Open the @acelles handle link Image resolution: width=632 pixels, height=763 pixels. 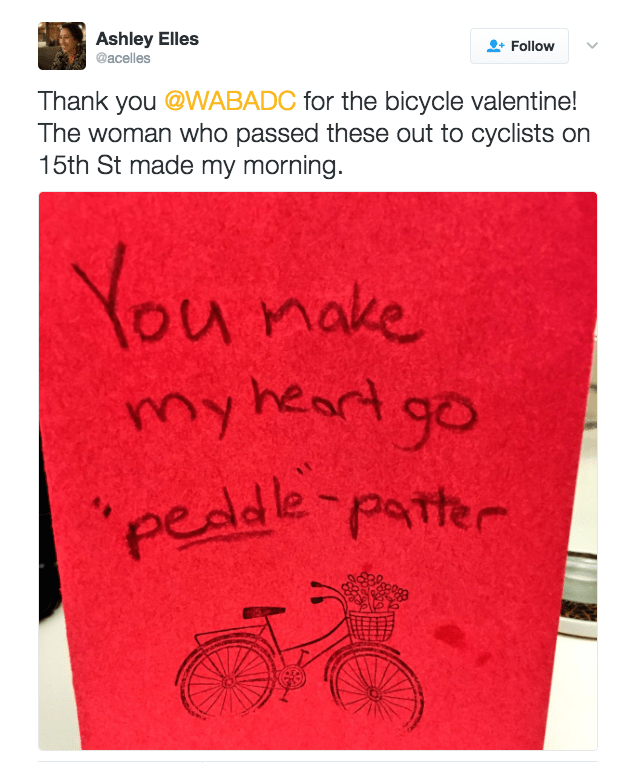coord(123,58)
